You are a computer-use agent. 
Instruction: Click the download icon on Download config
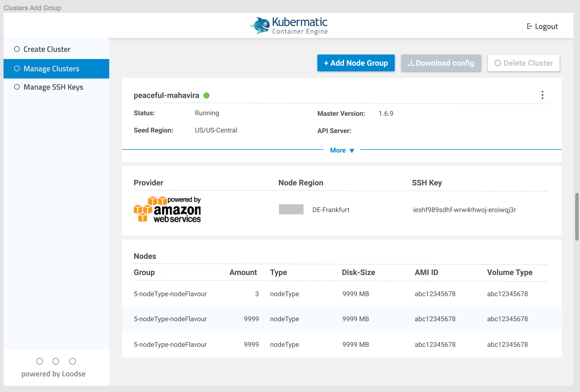click(x=411, y=63)
